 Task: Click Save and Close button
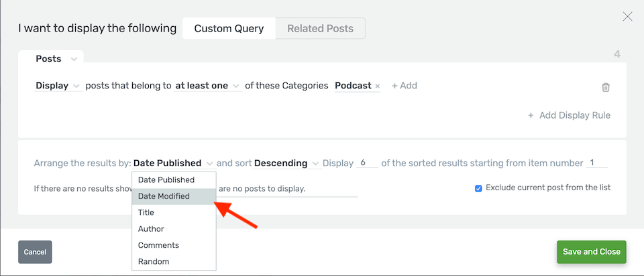coord(591,252)
